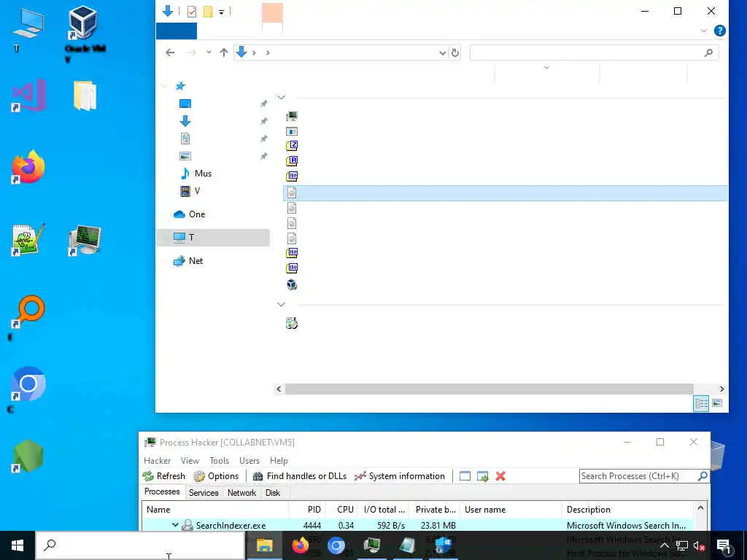Open Firefox from the taskbar
Viewport: 747px width, 560px height.
click(x=300, y=545)
